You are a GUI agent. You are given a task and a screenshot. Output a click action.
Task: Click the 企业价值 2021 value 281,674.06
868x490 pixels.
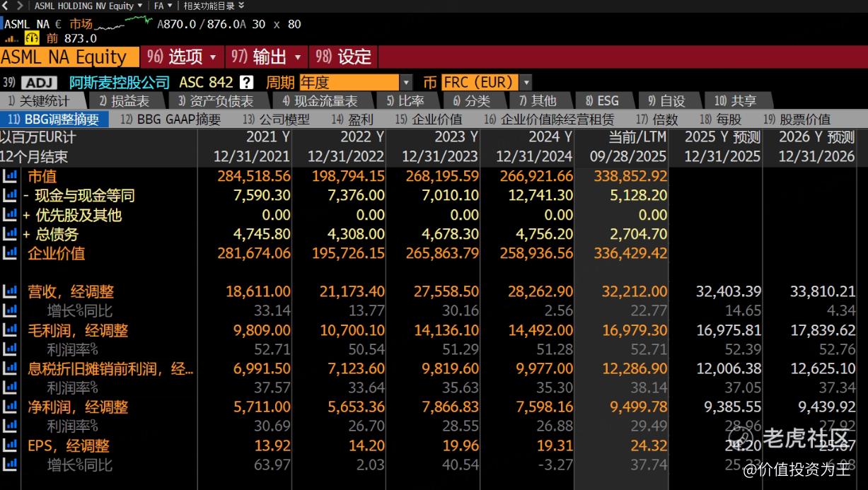(254, 253)
